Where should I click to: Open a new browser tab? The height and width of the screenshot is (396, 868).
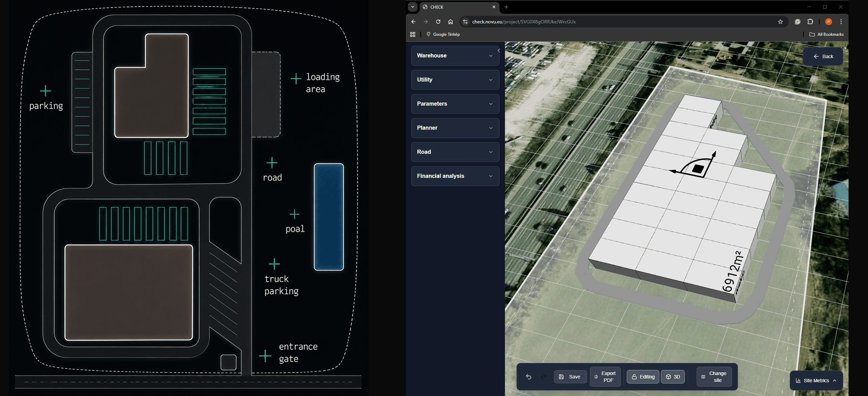(x=506, y=7)
